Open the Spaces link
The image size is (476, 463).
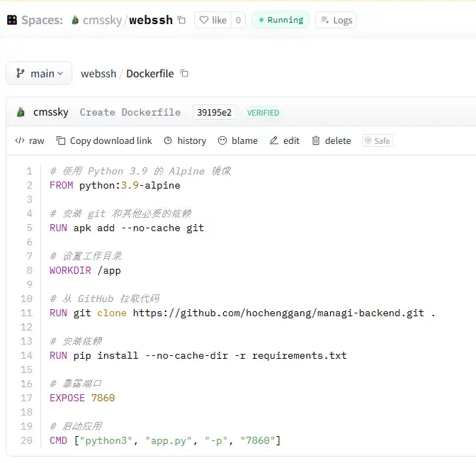coord(42,20)
